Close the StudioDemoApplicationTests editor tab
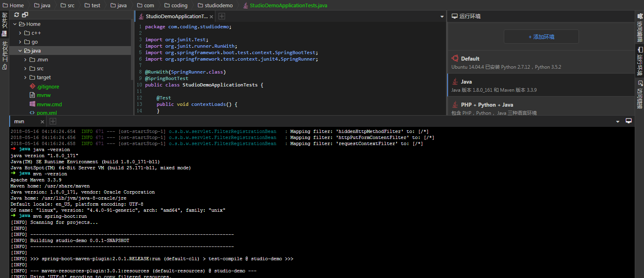This screenshot has height=278, width=644. pyautogui.click(x=211, y=17)
